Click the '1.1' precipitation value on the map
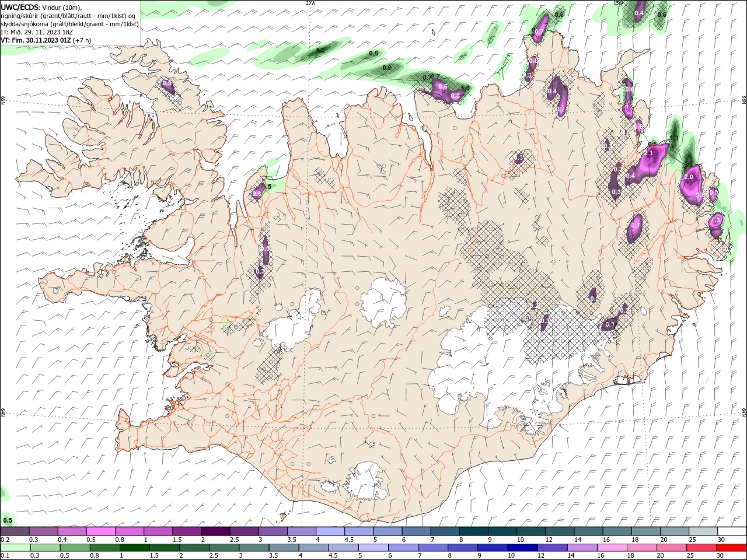Image resolution: width=747 pixels, height=560 pixels. pos(674,138)
